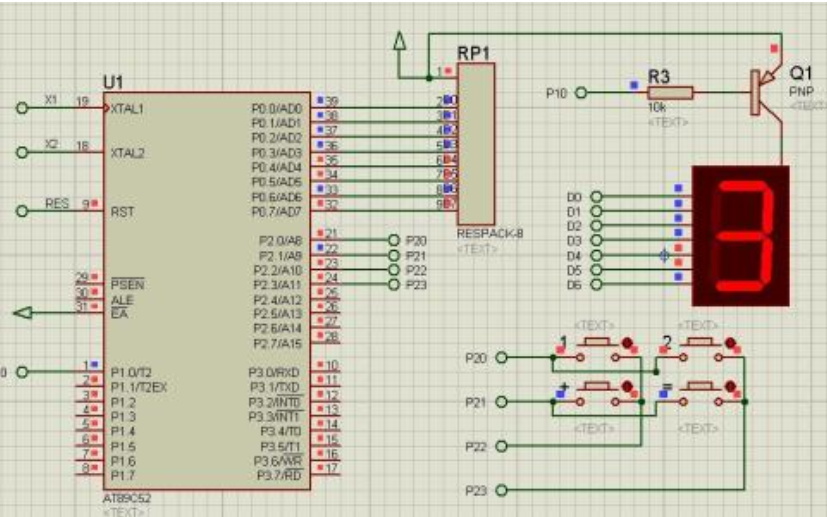Click the P3.0/RXD pin name
827x517 pixels.
click(274, 372)
